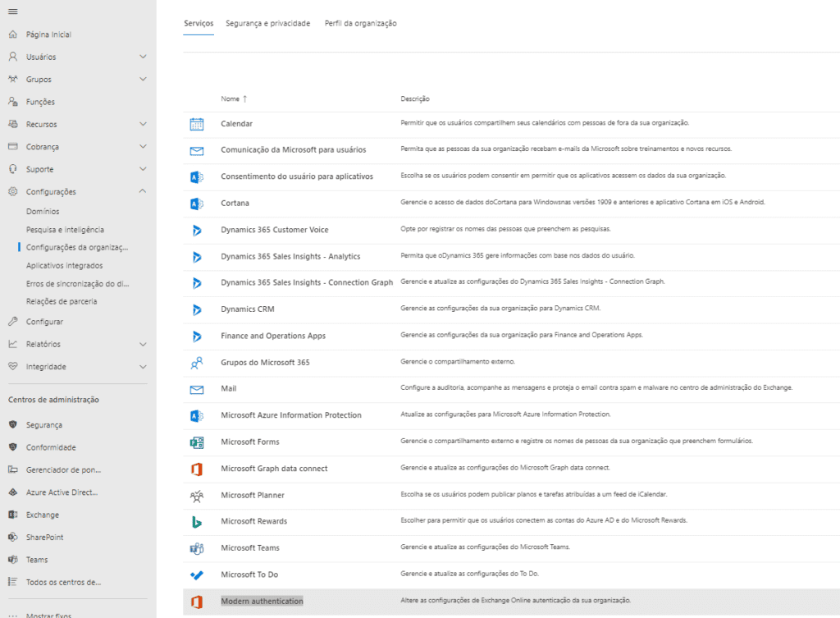Viewport: 840px width, 618px height.
Task: Expand the Usuários menu chevron
Action: 143,57
